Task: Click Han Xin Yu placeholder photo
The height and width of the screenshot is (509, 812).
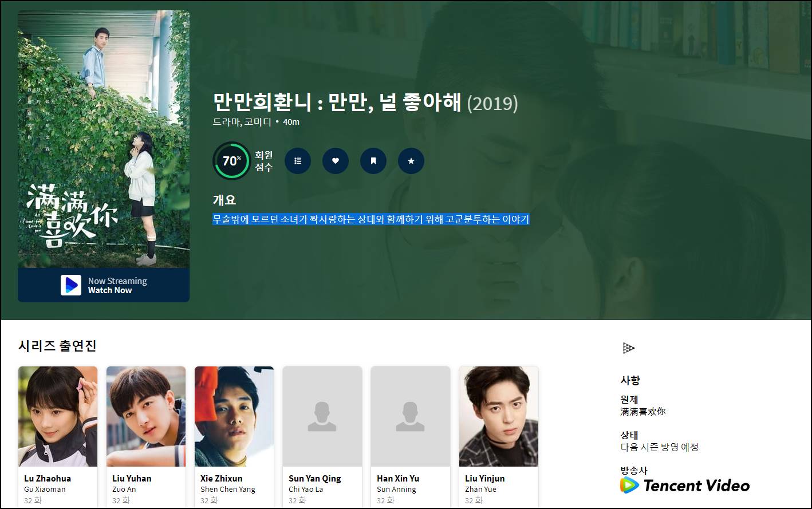Action: [x=411, y=416]
